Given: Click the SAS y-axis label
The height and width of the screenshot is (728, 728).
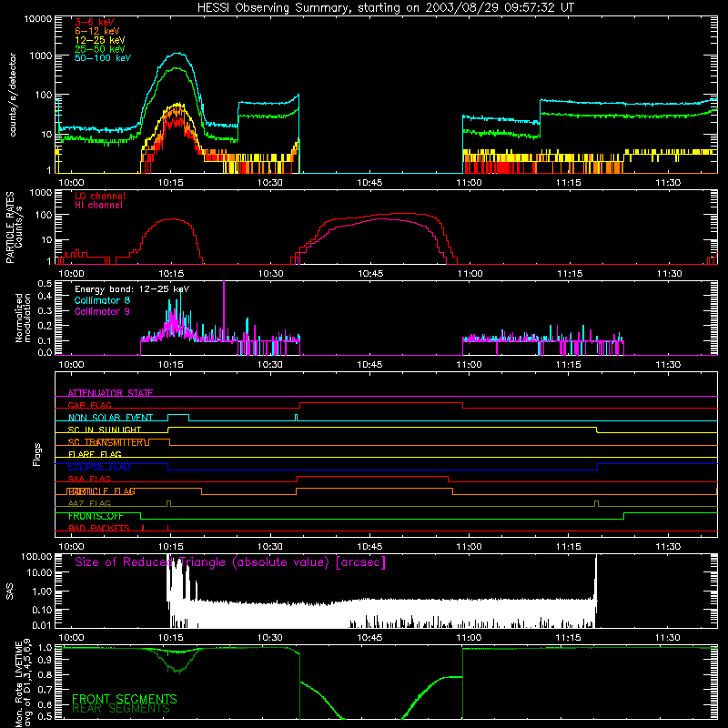Looking at the screenshot, I should (10, 591).
